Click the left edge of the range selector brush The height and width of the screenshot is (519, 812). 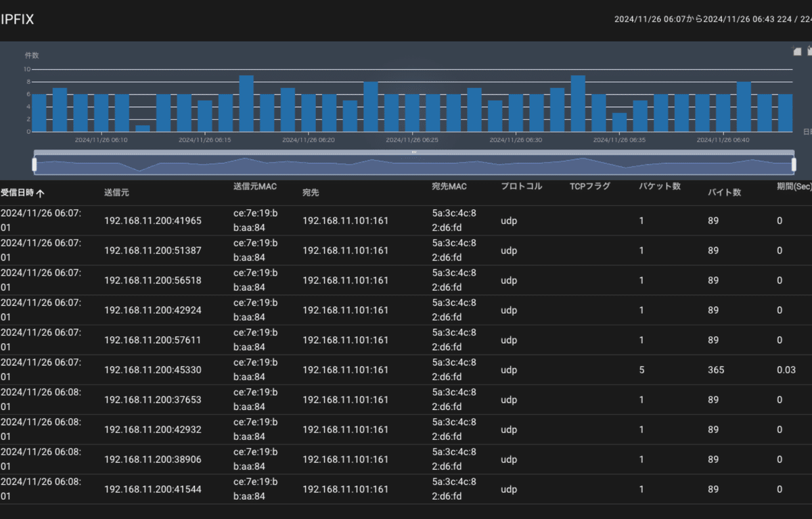point(34,162)
